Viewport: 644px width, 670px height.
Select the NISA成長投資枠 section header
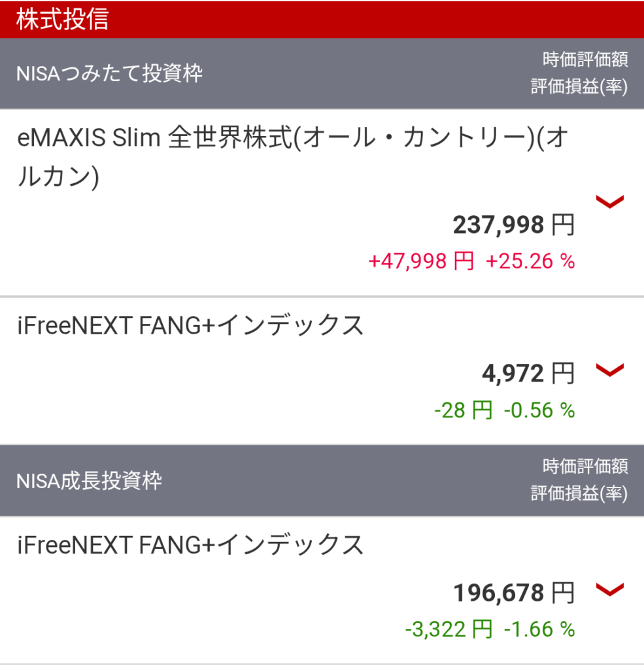89,482
